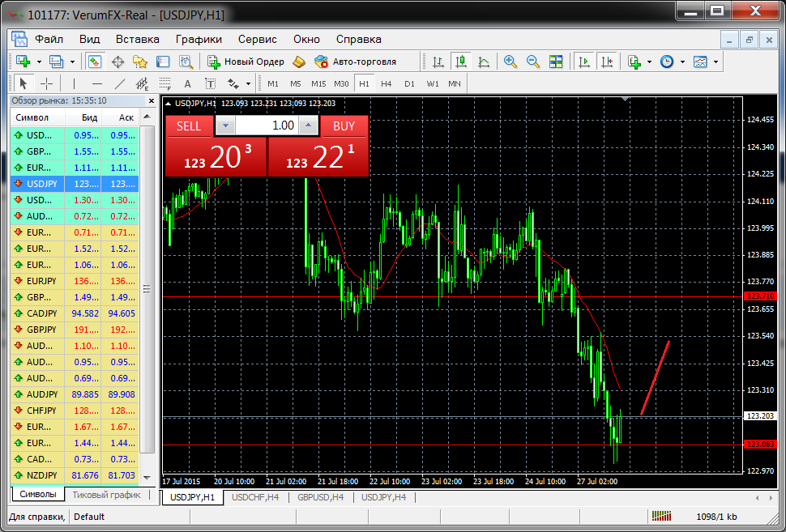Screen dimensions: 786x532
Task: Open the periodicity clock dropdown arrow
Action: pos(682,62)
